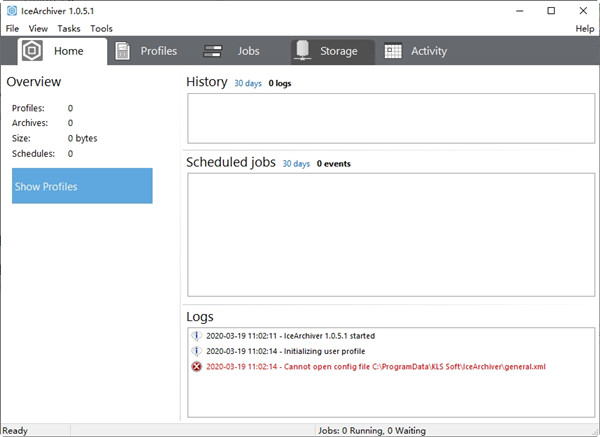Select the config file error log entry
The image size is (600, 437).
(375, 367)
